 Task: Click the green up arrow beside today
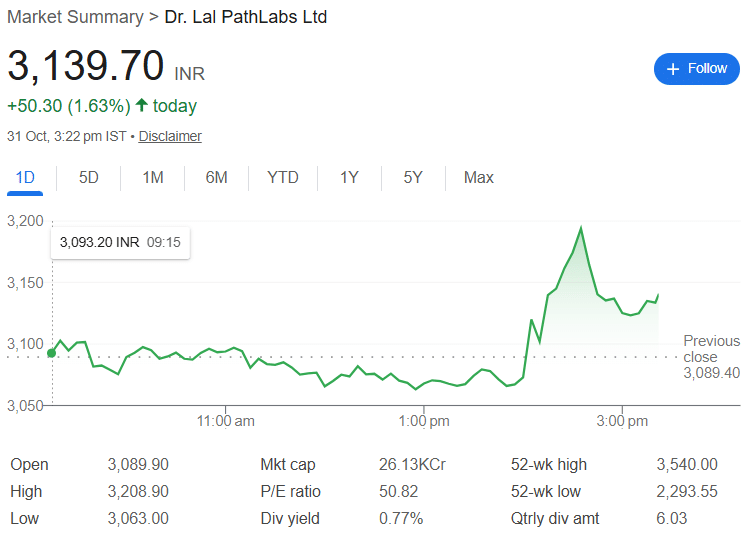pyautogui.click(x=141, y=106)
